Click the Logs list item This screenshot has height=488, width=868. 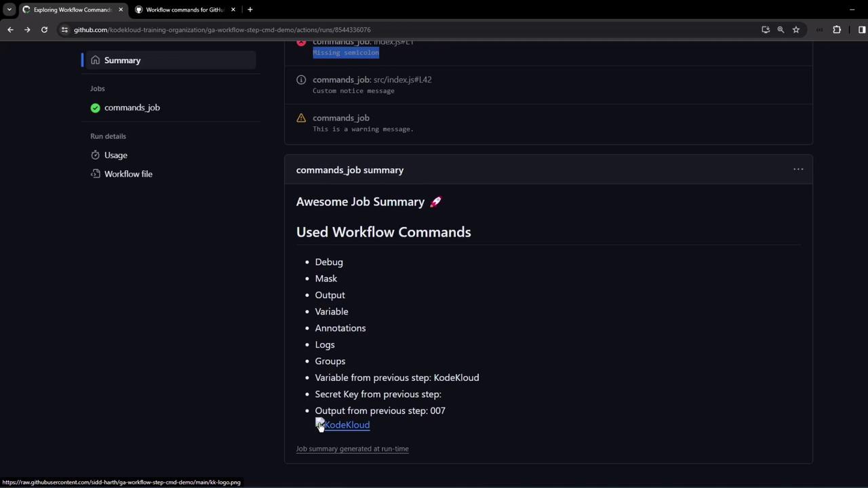325,345
